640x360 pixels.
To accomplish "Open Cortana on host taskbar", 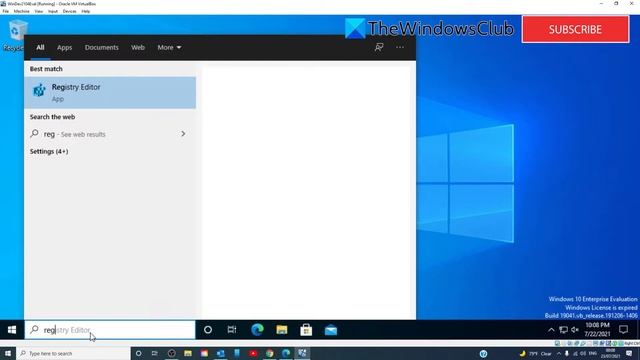I will [139, 353].
